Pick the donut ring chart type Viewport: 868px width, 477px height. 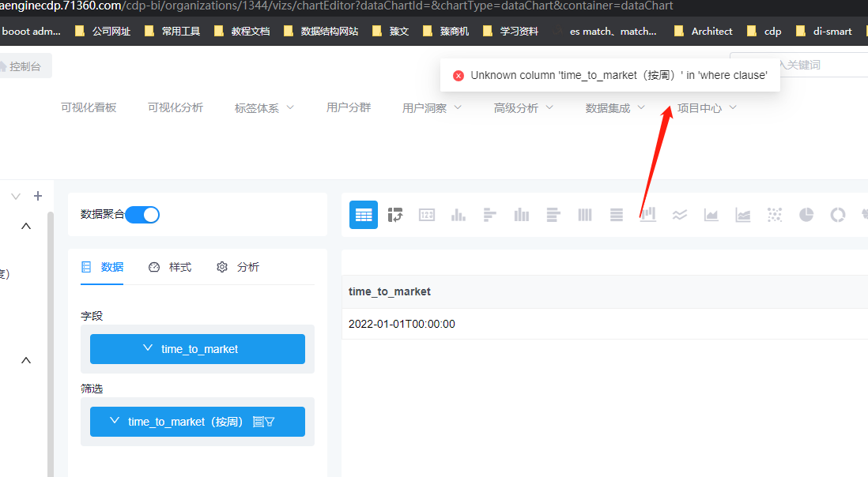(x=837, y=214)
